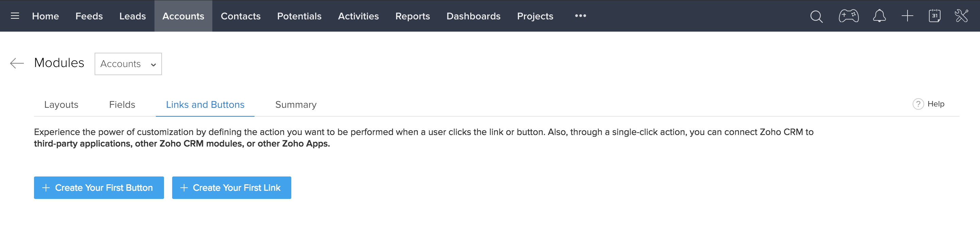Image resolution: width=980 pixels, height=236 pixels.
Task: Switch to the Layouts tab
Action: coord(61,105)
